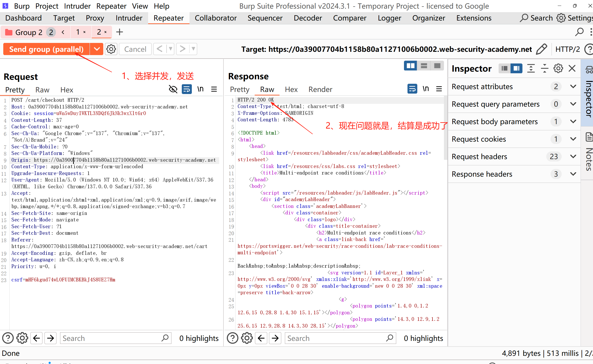Expand Request cookies section
Viewport: 593px width, 364px height.
(x=573, y=139)
